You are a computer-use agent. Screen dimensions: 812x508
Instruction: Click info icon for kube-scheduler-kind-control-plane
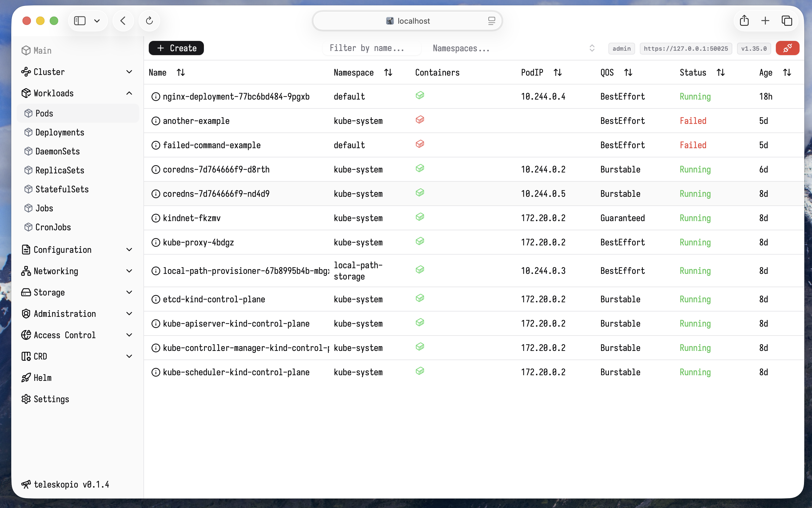click(156, 372)
